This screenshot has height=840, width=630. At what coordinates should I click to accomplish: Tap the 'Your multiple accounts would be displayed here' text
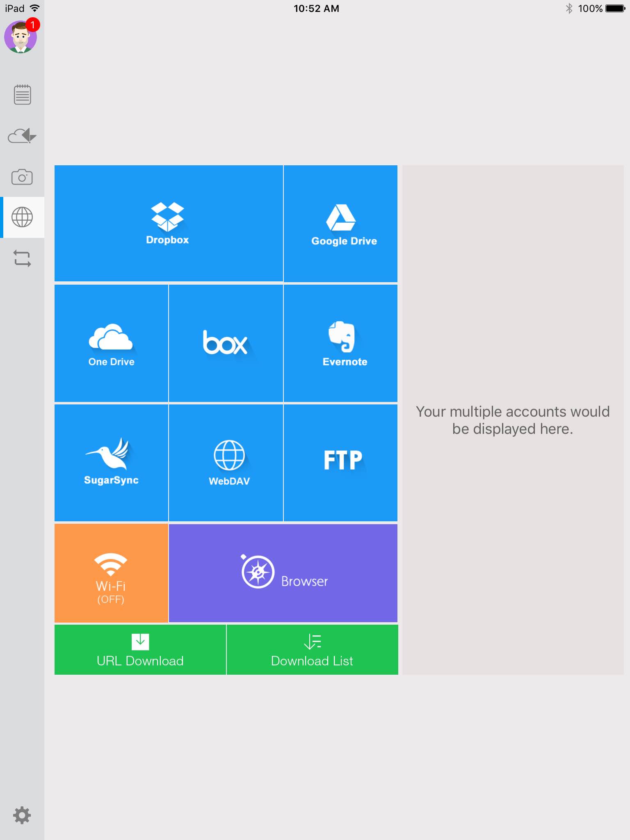513,420
